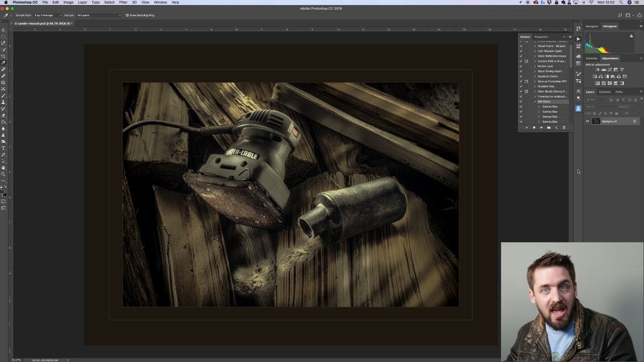The width and height of the screenshot is (644, 362).
Task: Select the Elliptical Marquee tool
Action: [4, 37]
